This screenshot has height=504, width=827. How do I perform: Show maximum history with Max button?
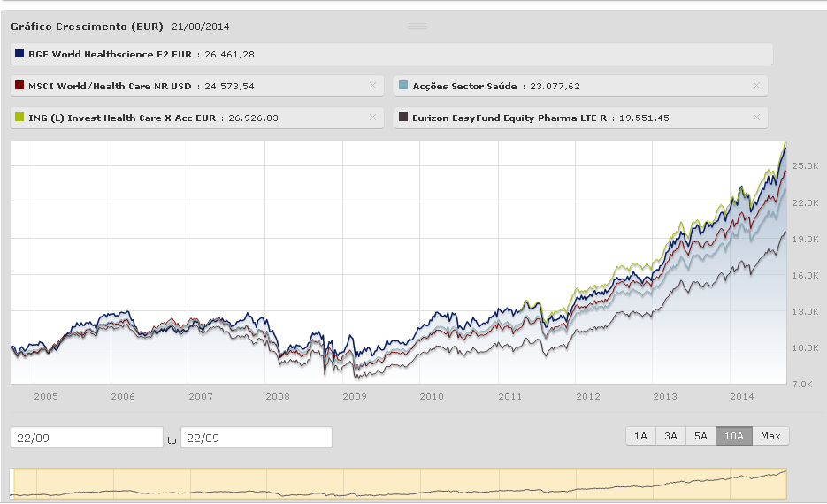770,436
